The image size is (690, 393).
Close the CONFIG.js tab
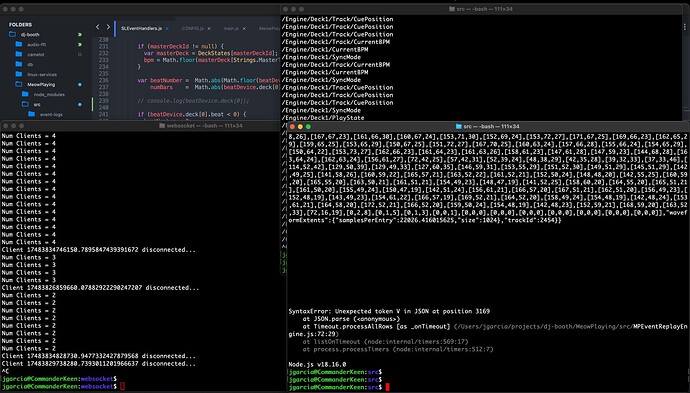[209, 29]
